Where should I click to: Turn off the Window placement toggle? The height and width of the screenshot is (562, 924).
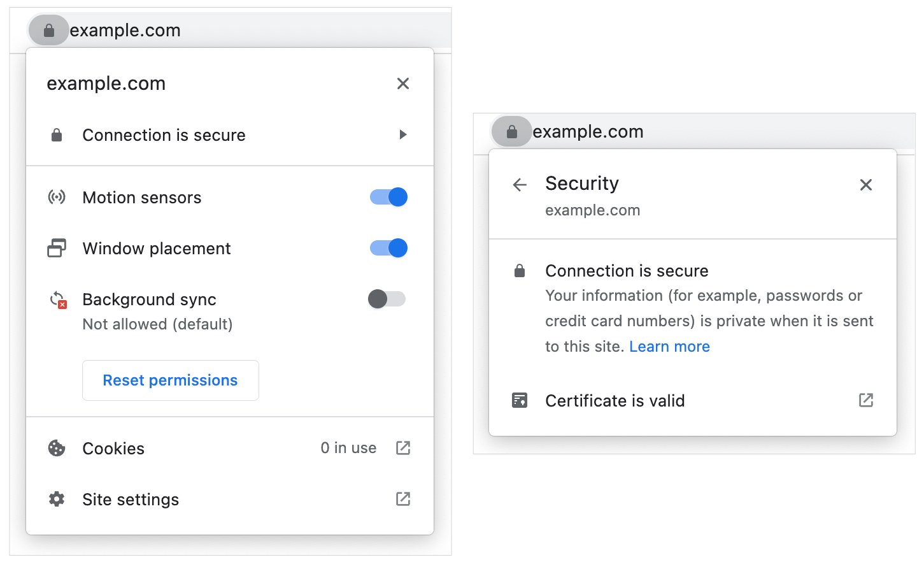click(388, 248)
